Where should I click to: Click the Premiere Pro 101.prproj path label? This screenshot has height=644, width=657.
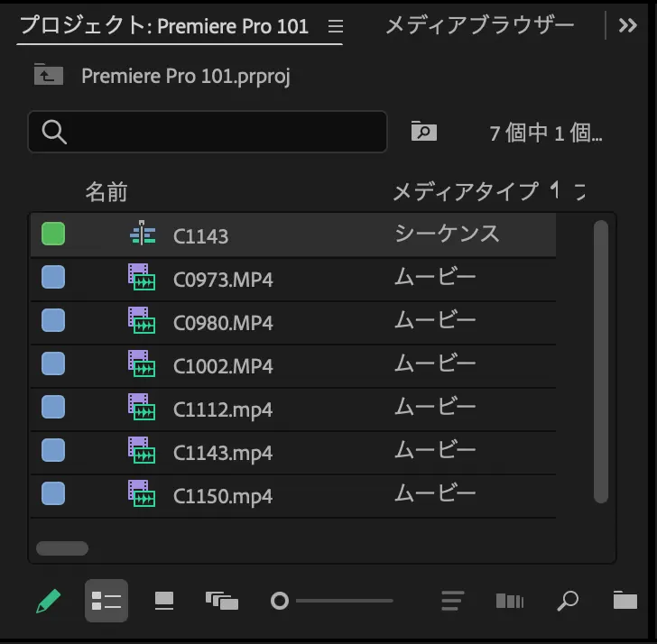pos(186,76)
